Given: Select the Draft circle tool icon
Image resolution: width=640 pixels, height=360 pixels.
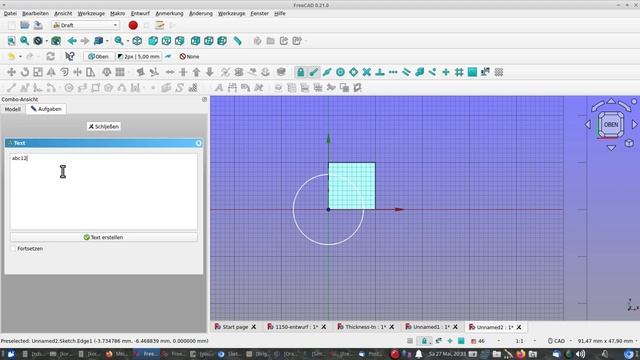Looking at the screenshot, I should pos(69,88).
